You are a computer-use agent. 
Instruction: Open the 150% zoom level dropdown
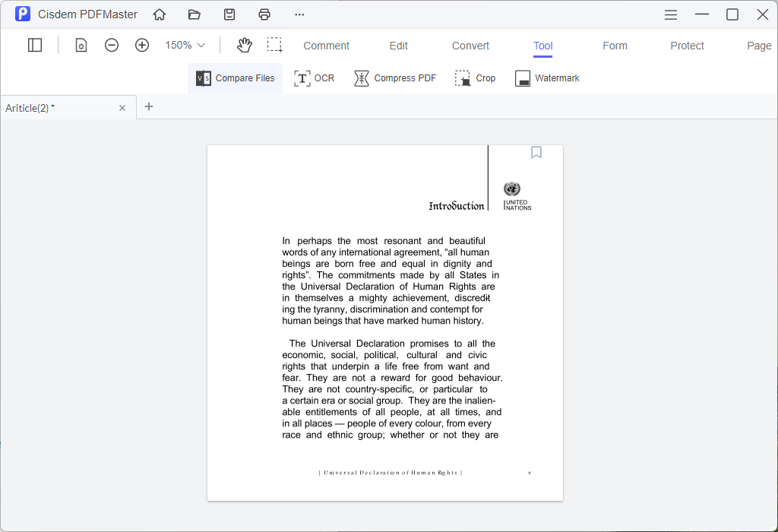pos(185,46)
